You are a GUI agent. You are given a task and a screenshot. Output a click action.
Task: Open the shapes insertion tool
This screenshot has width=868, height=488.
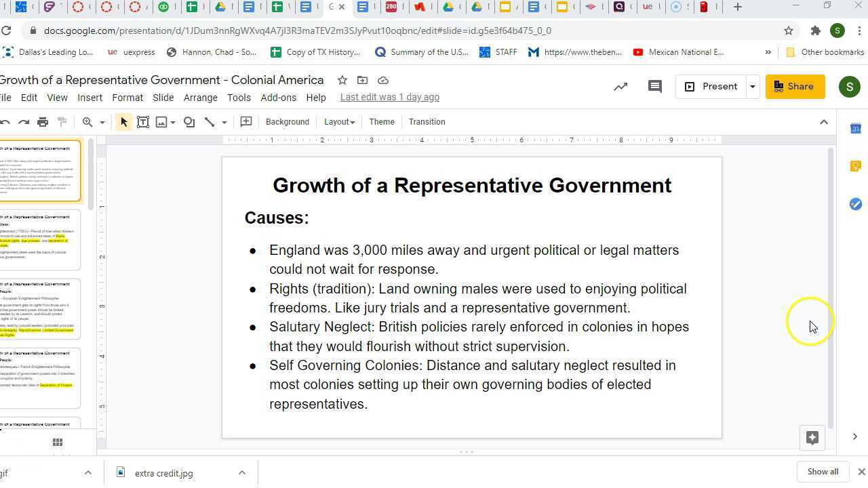tap(189, 122)
